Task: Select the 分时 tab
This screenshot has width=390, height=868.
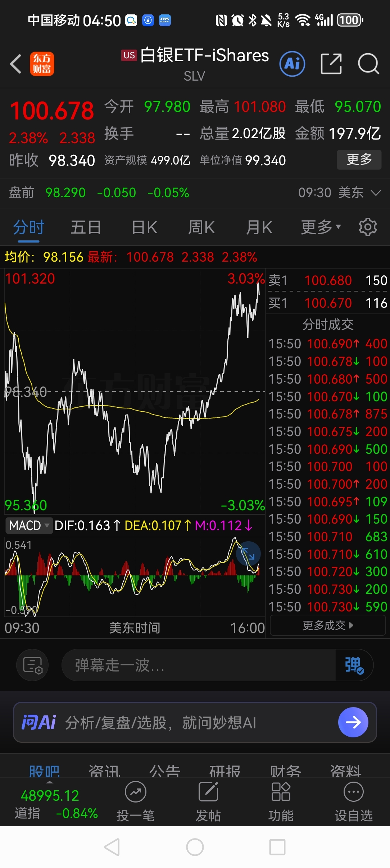Action: 28,227
